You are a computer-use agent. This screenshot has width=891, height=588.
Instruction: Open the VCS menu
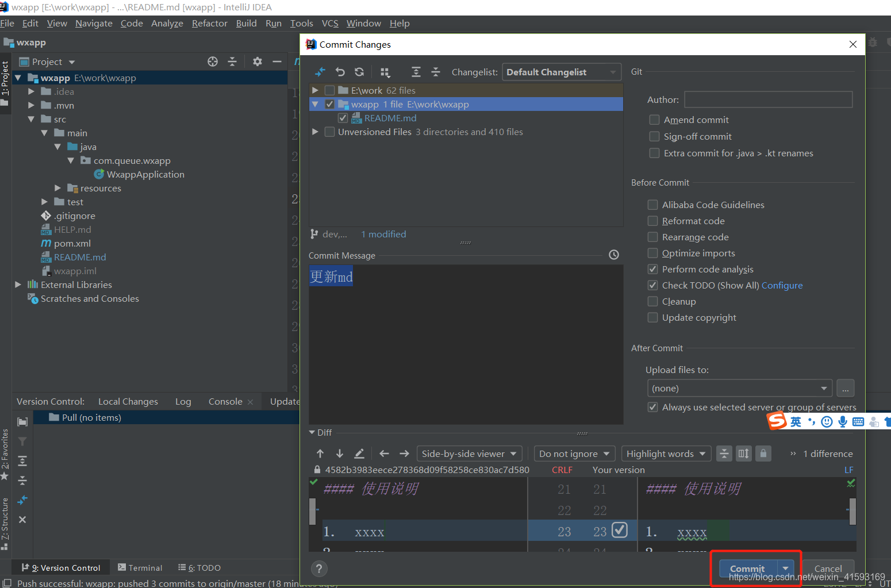coord(330,23)
